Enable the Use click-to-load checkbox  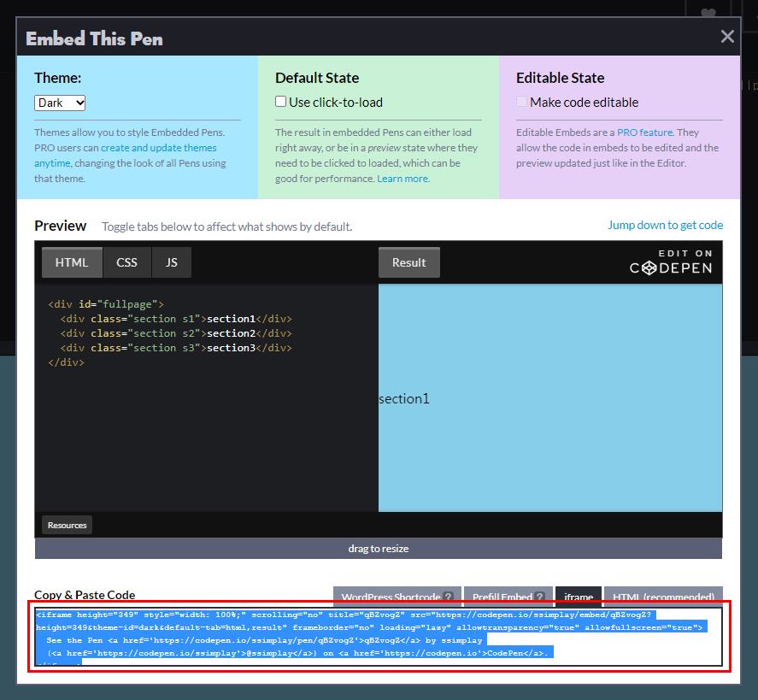point(280,102)
